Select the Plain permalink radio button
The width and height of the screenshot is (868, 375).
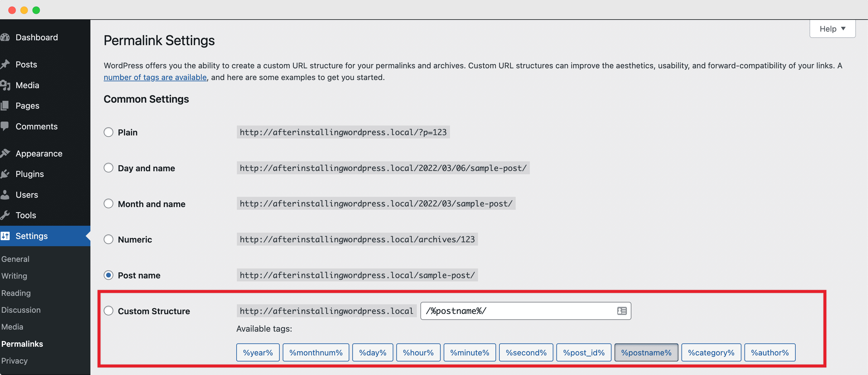click(108, 132)
